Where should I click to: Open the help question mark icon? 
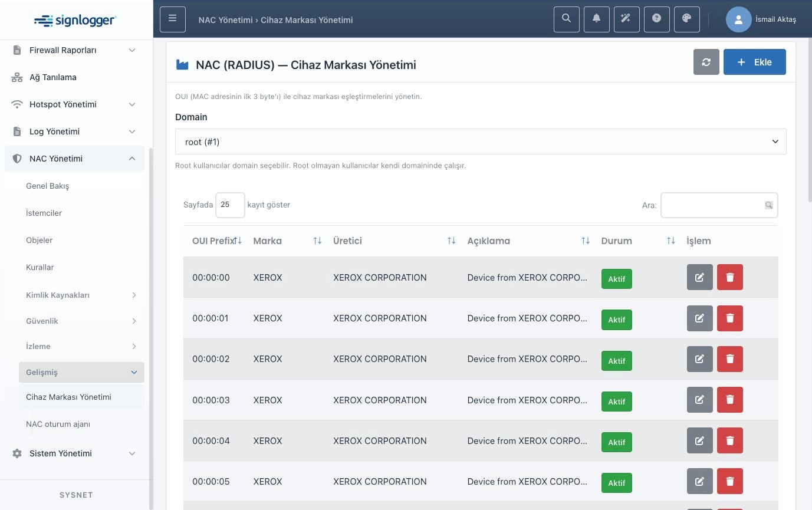[657, 19]
